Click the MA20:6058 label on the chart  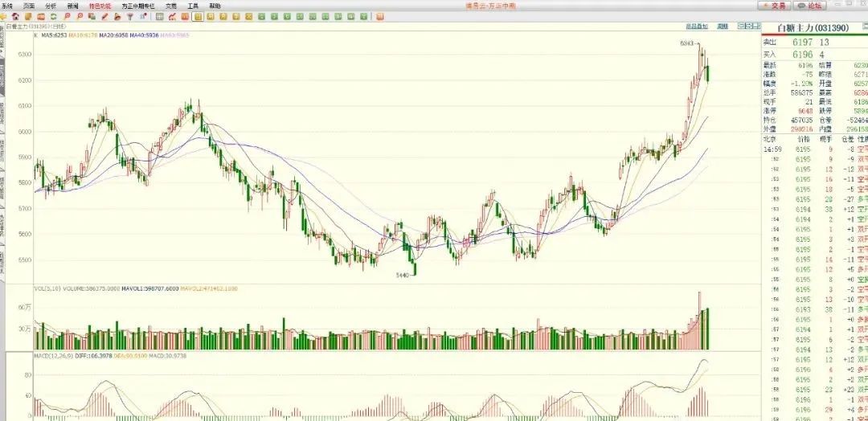(113, 35)
